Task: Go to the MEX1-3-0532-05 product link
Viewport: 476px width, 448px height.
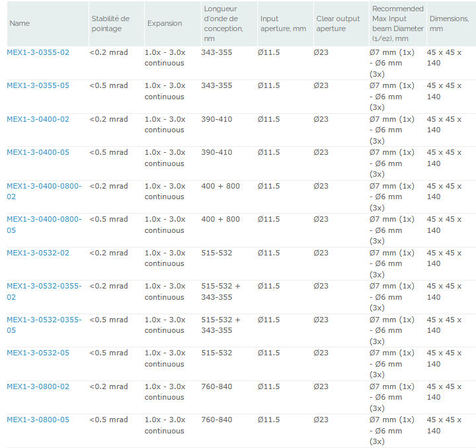Action: click(x=38, y=353)
